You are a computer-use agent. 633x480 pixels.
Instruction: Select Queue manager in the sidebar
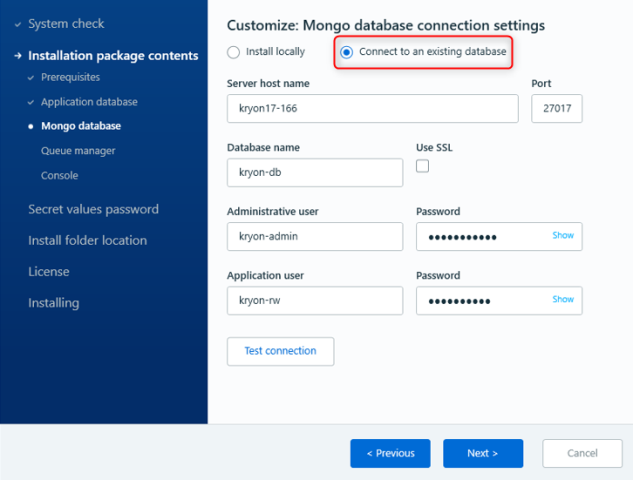[78, 151]
